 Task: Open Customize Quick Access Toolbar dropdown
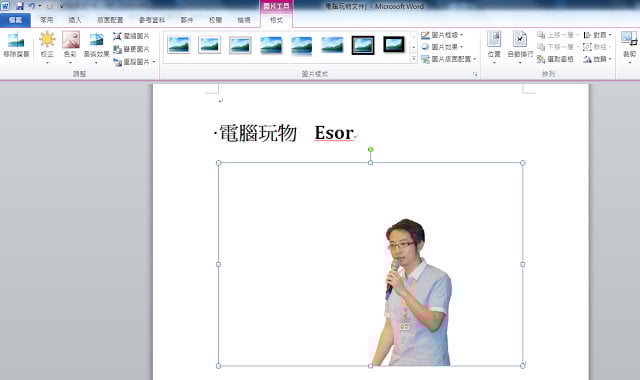[x=61, y=7]
